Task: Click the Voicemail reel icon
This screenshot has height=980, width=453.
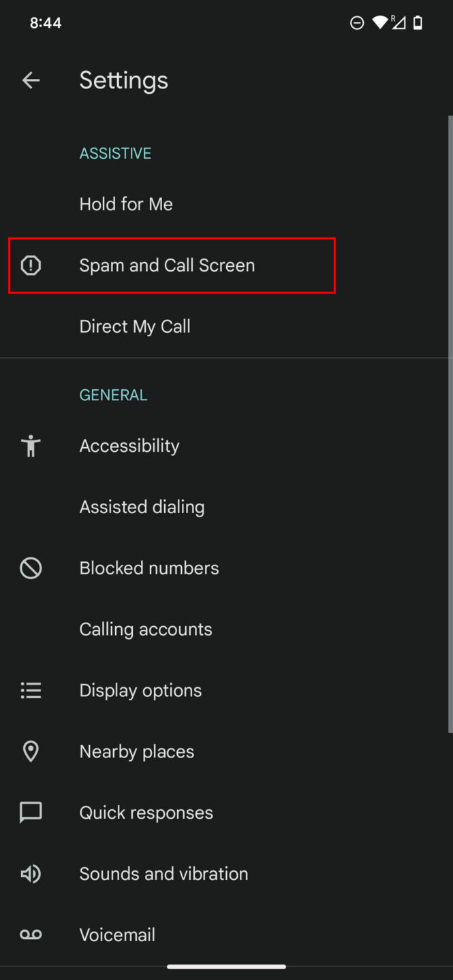Action: point(31,934)
